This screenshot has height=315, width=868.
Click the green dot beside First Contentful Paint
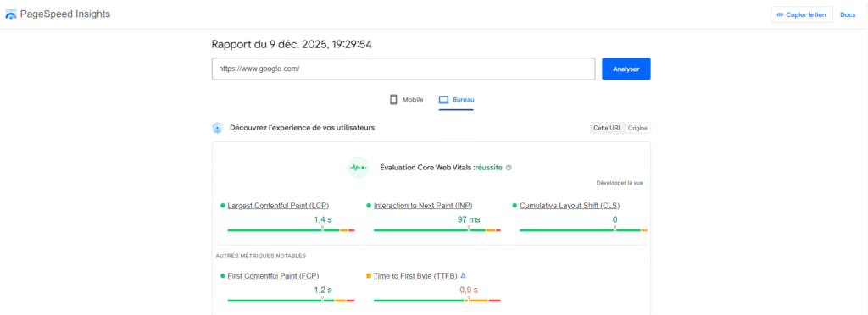tap(223, 275)
